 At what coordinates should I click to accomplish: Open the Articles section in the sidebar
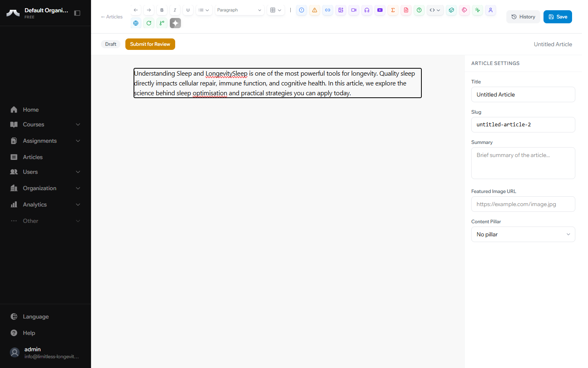(33, 157)
